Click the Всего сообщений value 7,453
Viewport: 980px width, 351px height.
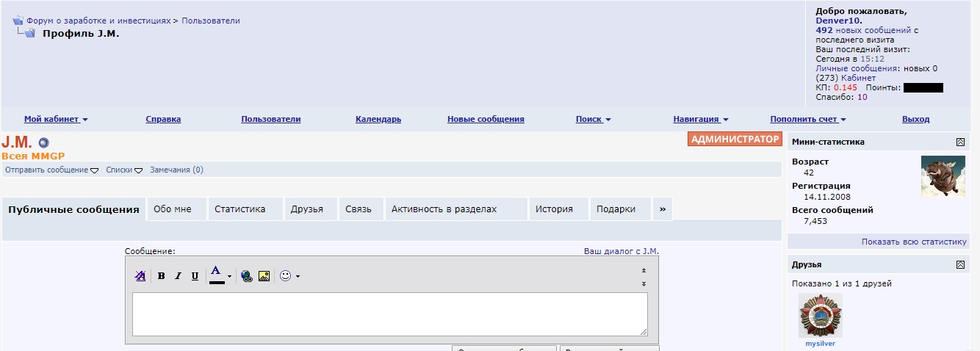tap(815, 221)
